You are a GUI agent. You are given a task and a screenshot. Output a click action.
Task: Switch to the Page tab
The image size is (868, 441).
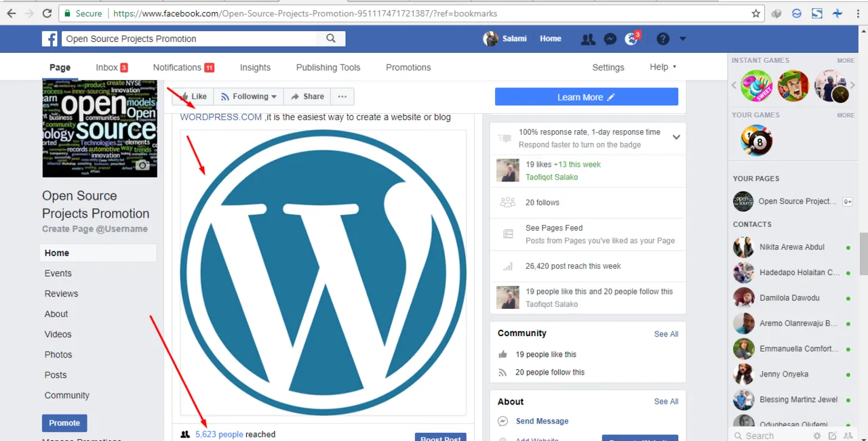tap(60, 67)
